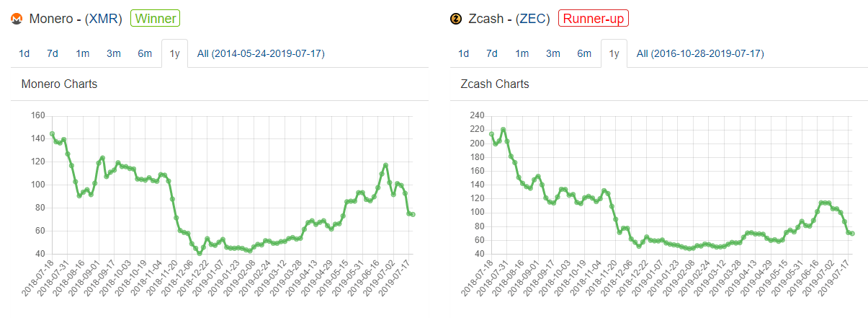Select Zcash 1y tab
This screenshot has height=318, width=868.
pos(614,53)
